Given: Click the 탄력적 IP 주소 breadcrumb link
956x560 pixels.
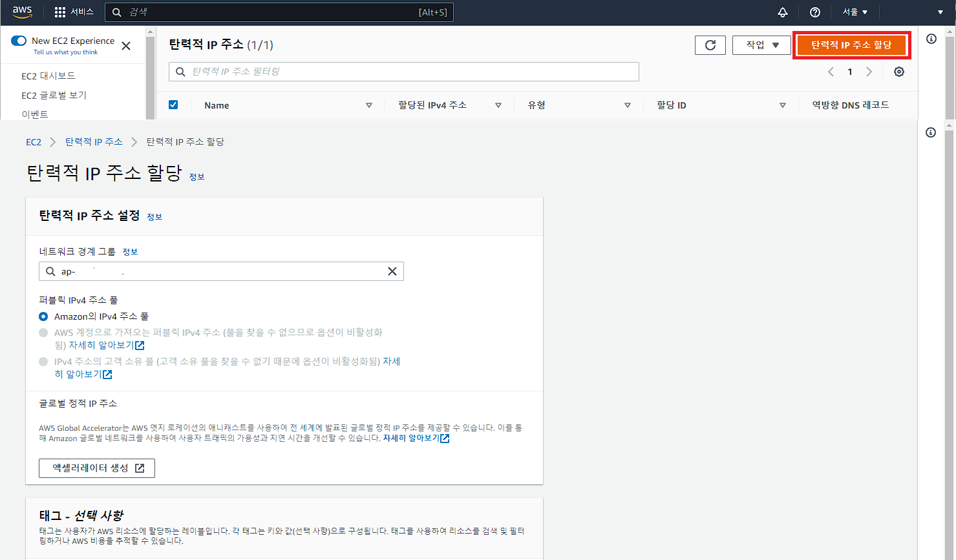Looking at the screenshot, I should coord(94,142).
